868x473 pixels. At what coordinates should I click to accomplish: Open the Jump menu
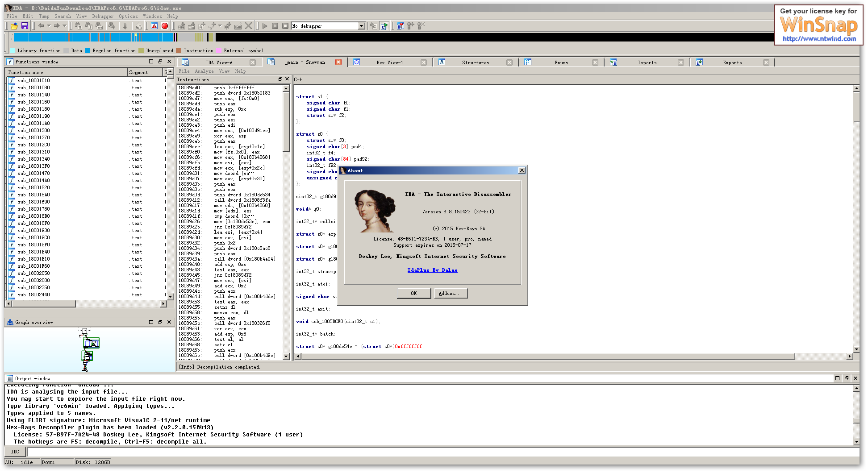click(44, 16)
